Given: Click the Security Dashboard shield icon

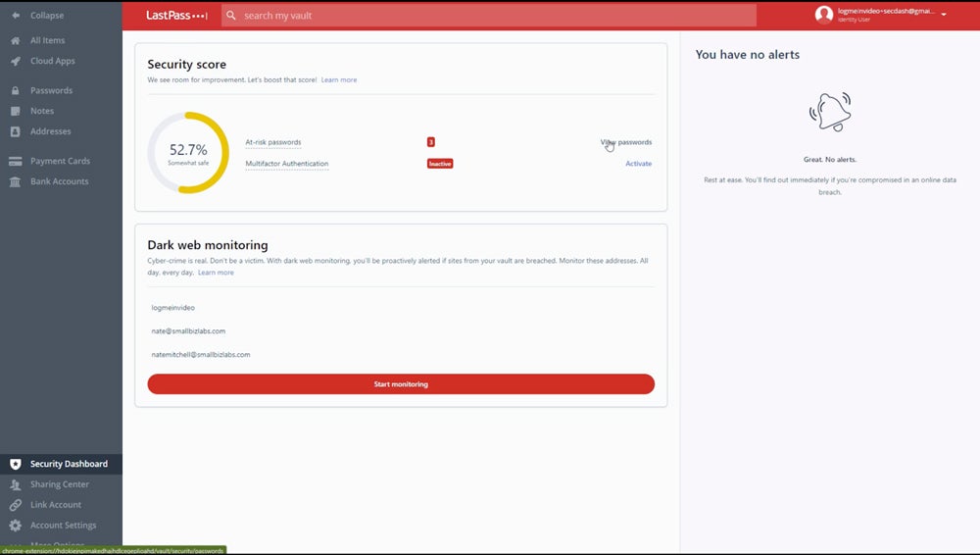Looking at the screenshot, I should (15, 464).
